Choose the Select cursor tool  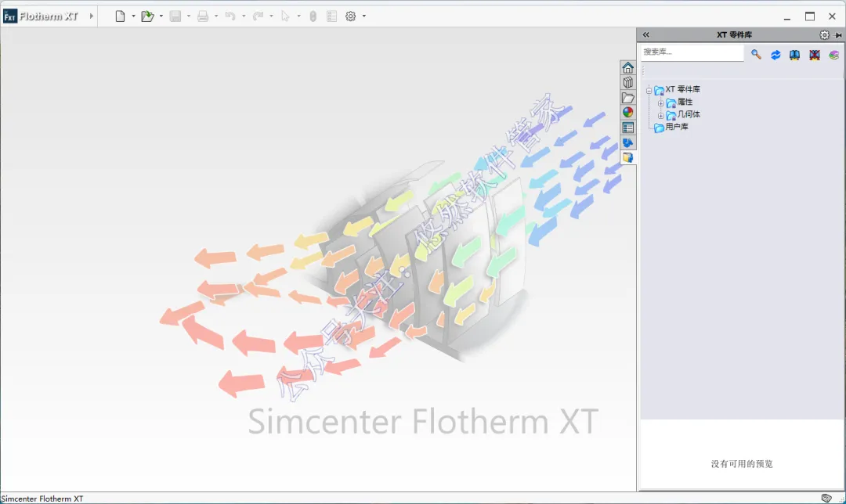point(285,16)
